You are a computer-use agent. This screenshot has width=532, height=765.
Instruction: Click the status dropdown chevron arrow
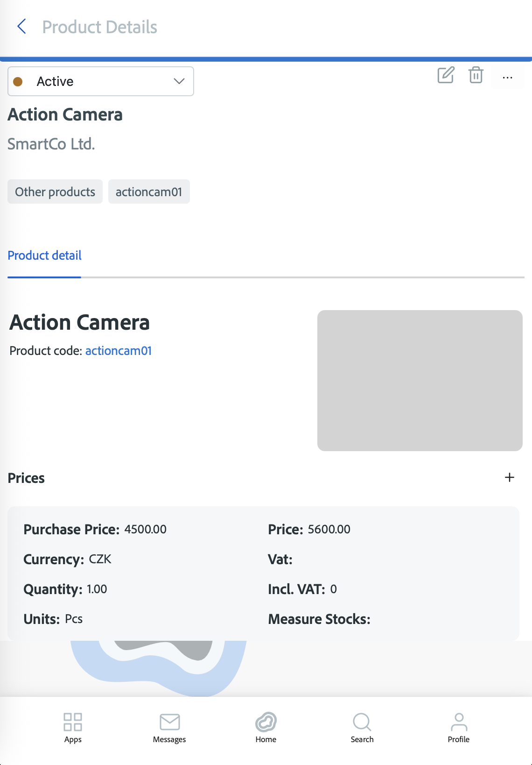179,81
